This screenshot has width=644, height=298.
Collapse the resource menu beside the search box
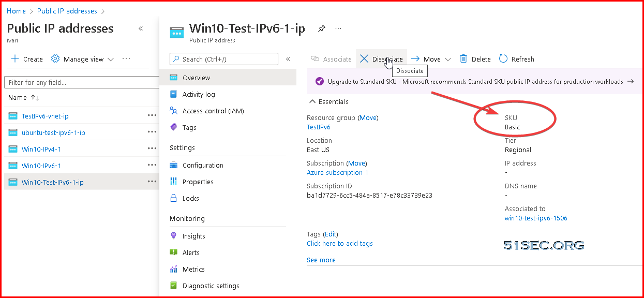click(288, 59)
